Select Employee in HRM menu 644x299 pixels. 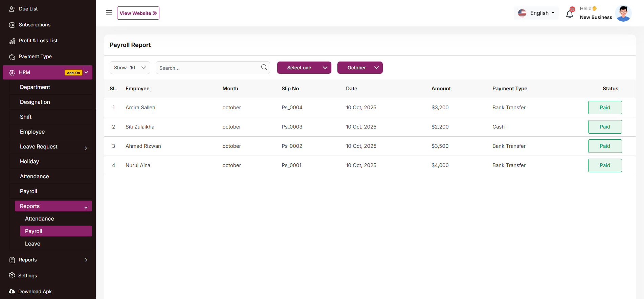click(x=32, y=132)
